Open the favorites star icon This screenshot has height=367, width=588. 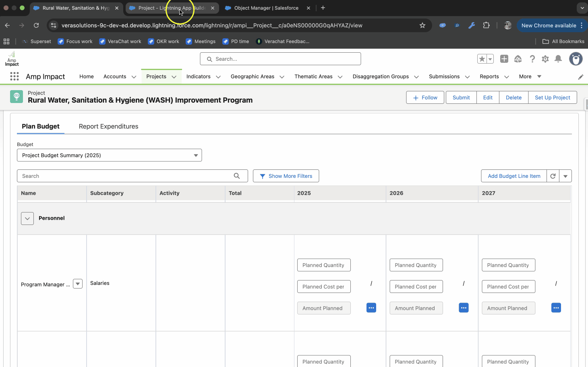(482, 59)
